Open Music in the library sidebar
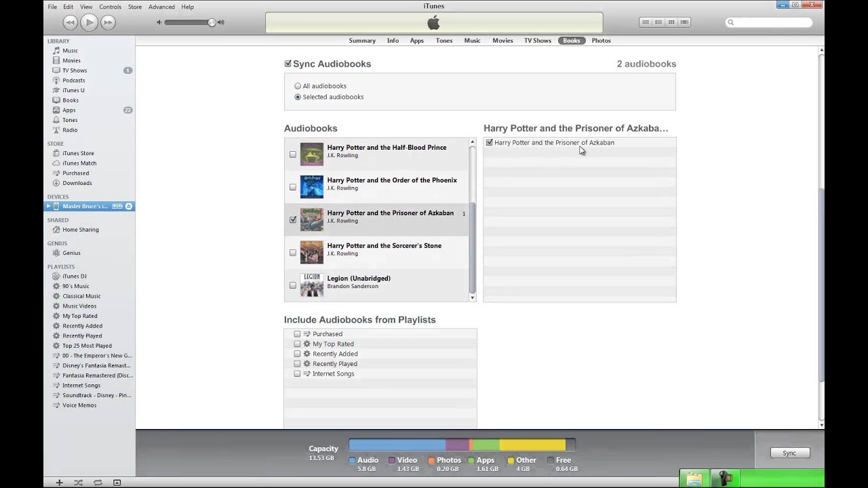Screen dimensions: 868x488 point(70,51)
